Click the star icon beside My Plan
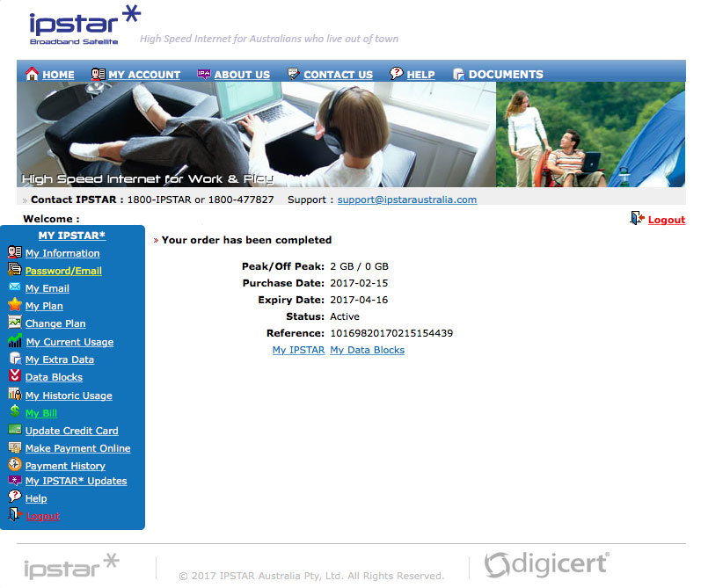701x588 pixels. (15, 304)
